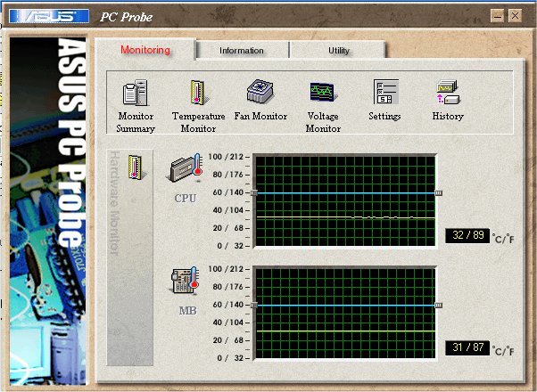Switch to the Information tab
537x392 pixels.
tap(242, 51)
